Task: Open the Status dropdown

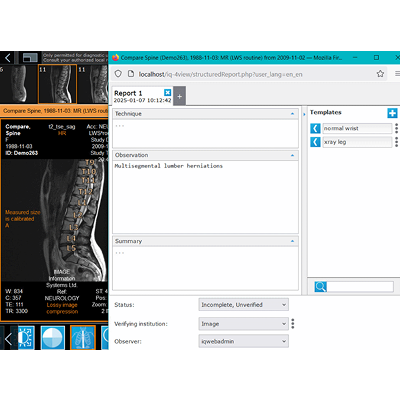Action: (x=244, y=305)
